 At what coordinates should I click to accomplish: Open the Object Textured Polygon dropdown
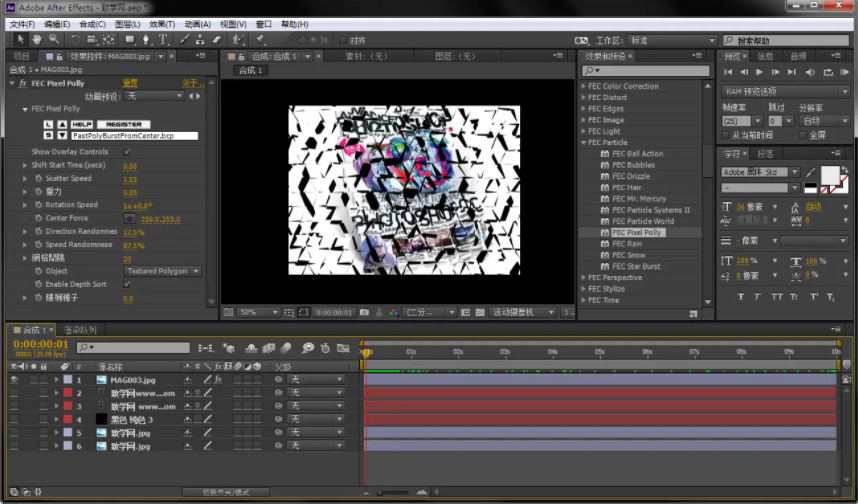tap(163, 271)
